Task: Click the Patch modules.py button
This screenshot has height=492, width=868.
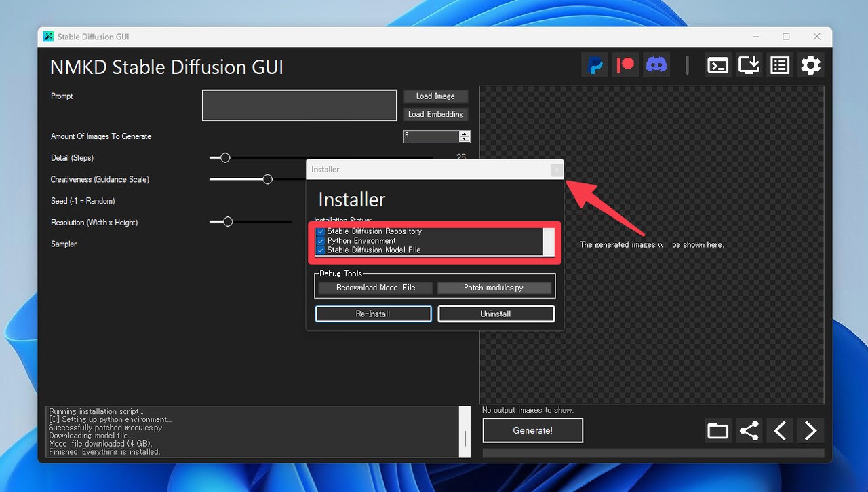Action: tap(494, 288)
